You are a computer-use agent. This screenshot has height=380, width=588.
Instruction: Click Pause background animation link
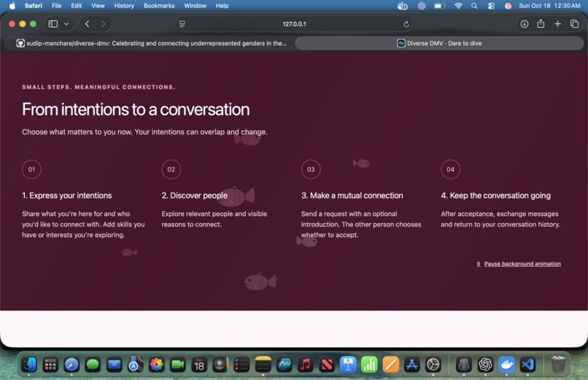(522, 264)
